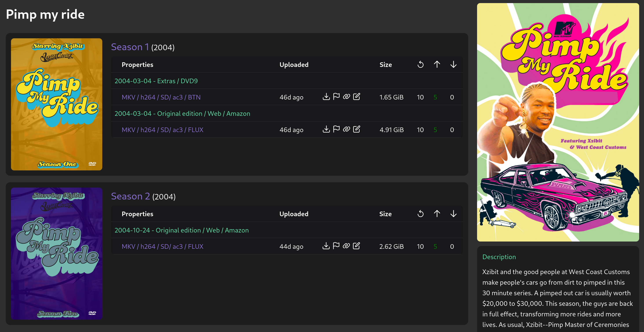Click completed-count icon in Season 2 table header
Screen dimensions: 644x332
coord(421,214)
